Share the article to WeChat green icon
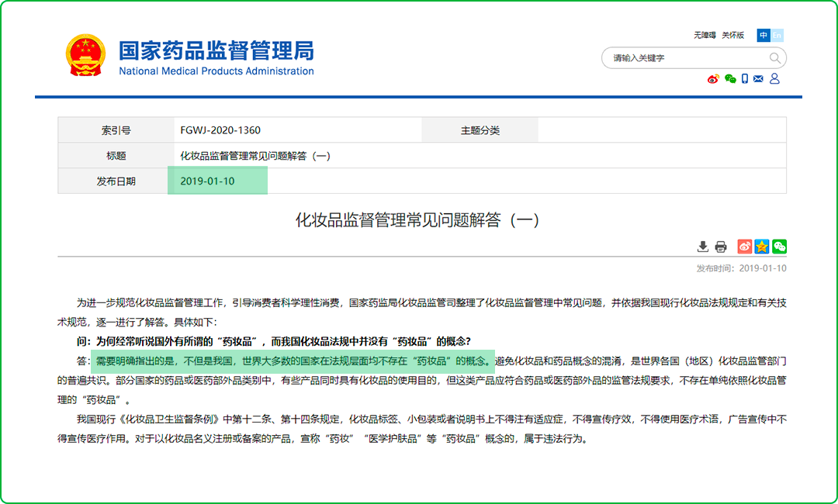Image resolution: width=838 pixels, height=504 pixels. (x=779, y=247)
